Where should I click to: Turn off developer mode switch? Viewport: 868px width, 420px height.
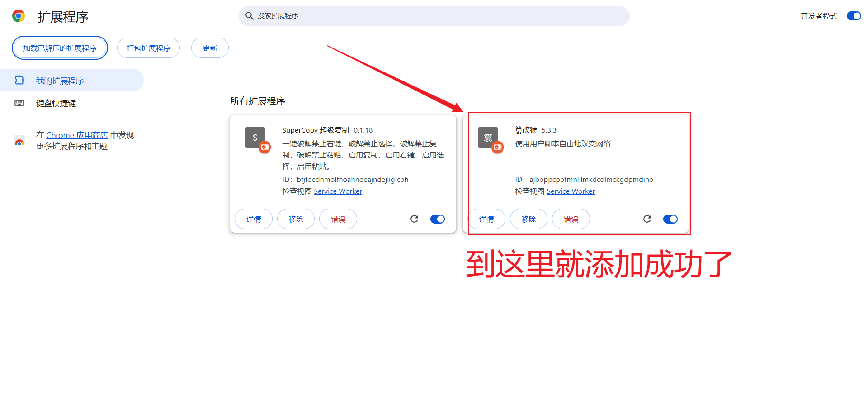(x=854, y=16)
